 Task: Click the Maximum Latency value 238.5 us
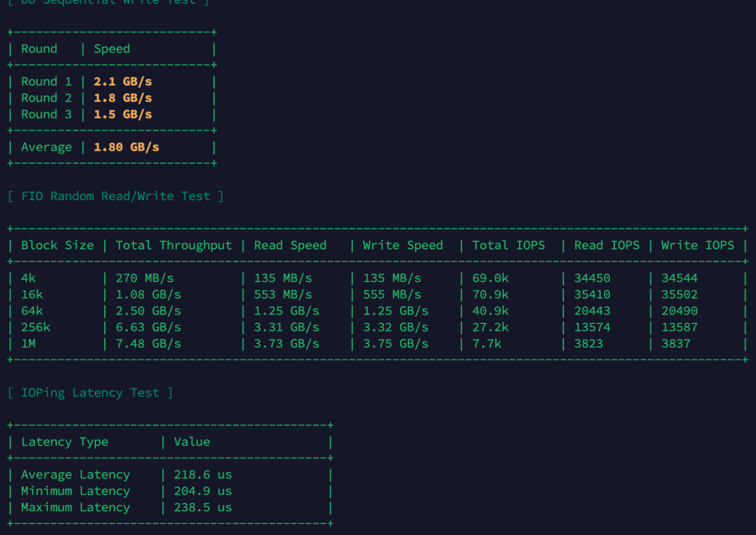tap(202, 507)
